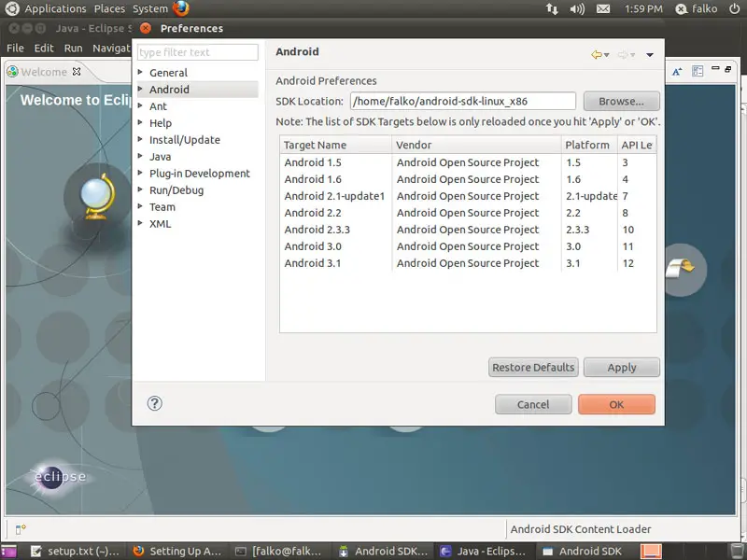Select the Android preferences tree item
Viewport: 747px width, 560px height.
click(198, 90)
